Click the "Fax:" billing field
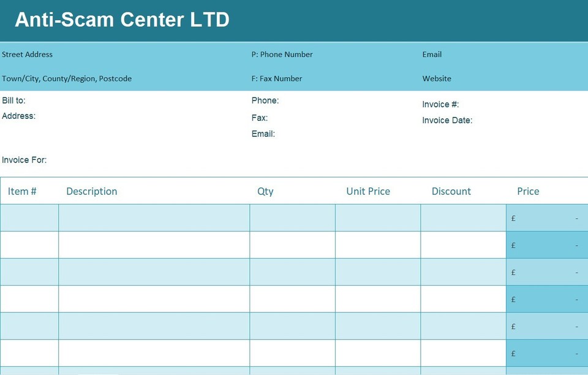Image resolution: width=588 pixels, height=375 pixels. (259, 118)
